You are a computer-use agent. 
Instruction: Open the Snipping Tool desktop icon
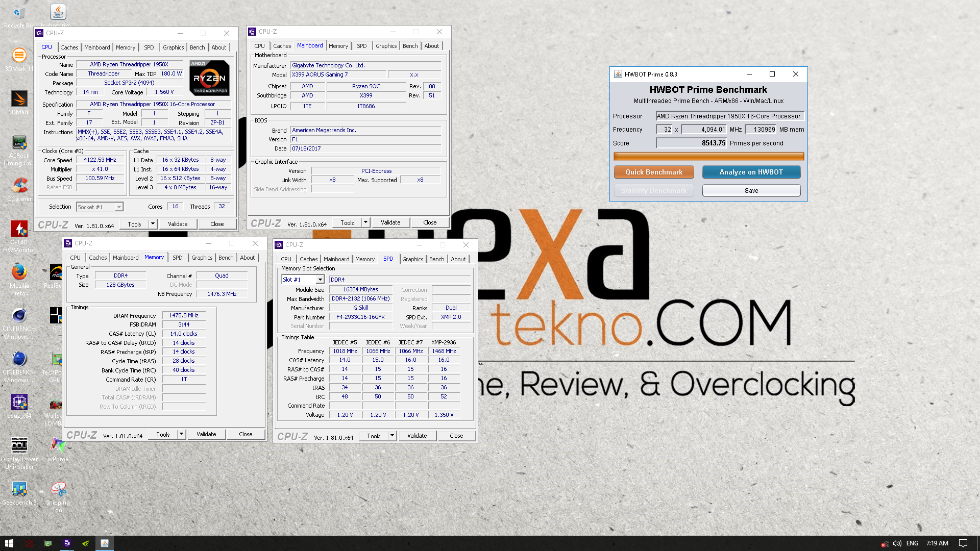point(58,496)
